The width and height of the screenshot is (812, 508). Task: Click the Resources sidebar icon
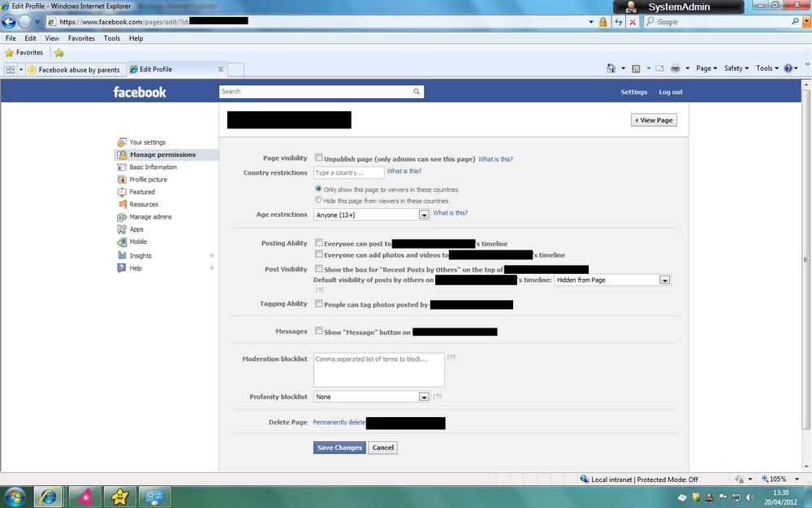[x=122, y=204]
